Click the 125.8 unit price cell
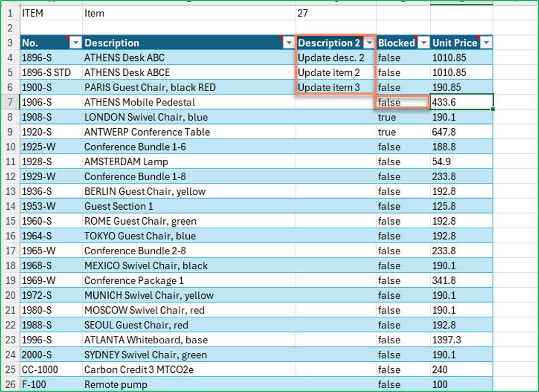Image resolution: width=539 pixels, height=392 pixels. tap(462, 206)
